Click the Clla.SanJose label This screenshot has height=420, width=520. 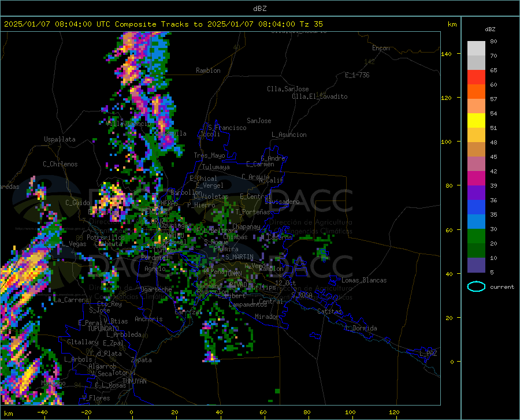pos(288,89)
